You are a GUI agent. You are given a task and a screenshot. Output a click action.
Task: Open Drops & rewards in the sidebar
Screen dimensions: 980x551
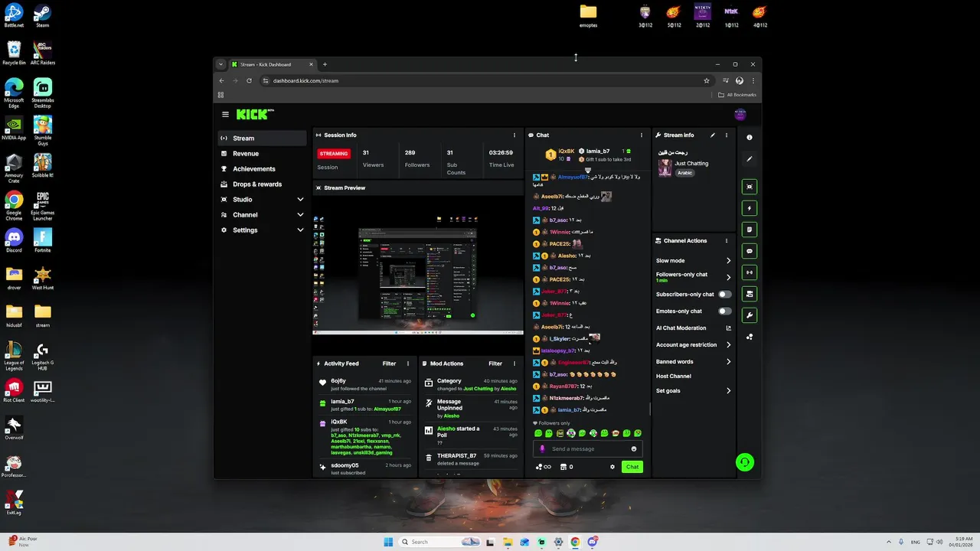pyautogui.click(x=263, y=184)
